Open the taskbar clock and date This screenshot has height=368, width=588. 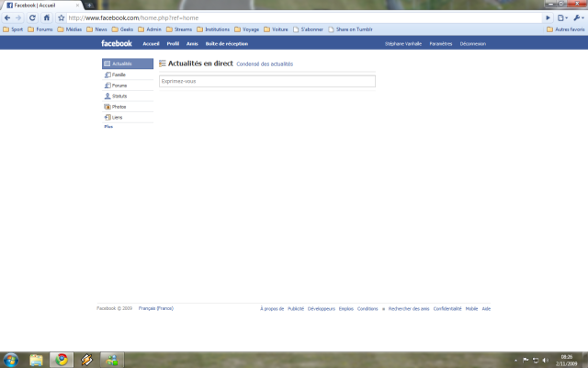coord(567,360)
